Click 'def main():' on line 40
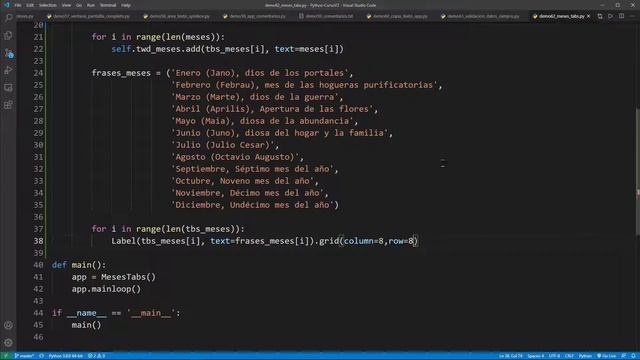Viewport: 640px width, 360px height. [79, 265]
